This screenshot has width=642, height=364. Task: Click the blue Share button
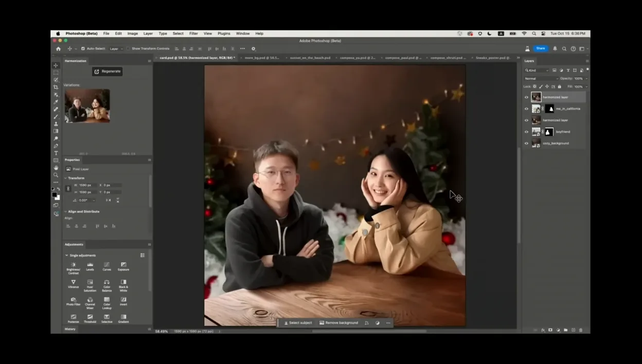pos(541,48)
